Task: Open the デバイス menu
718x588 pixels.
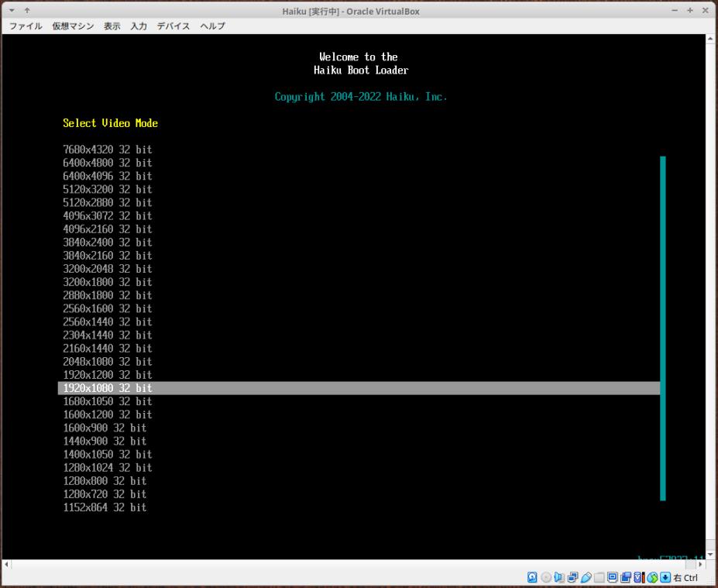Action: (x=173, y=26)
